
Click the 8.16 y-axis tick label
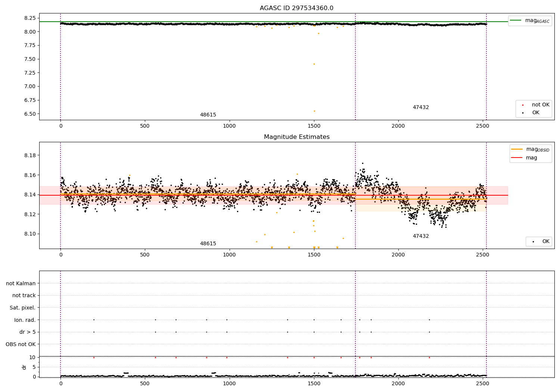pos(29,175)
